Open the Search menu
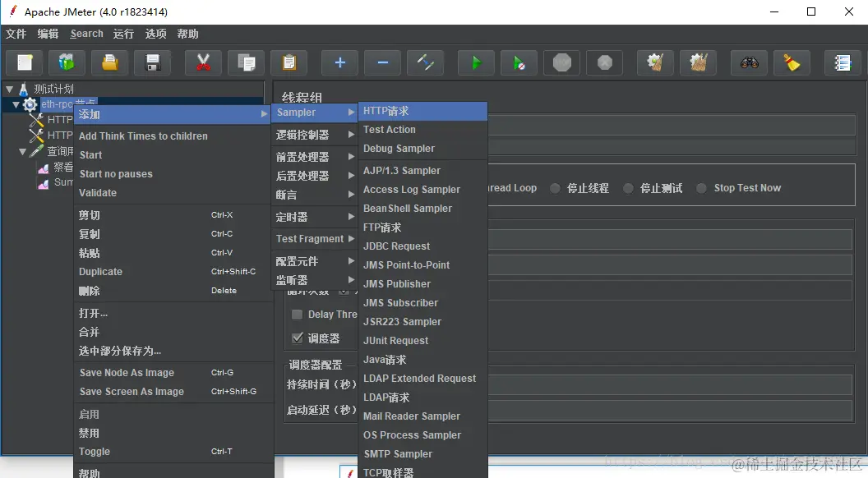Viewport: 868px width, 478px height. click(86, 34)
